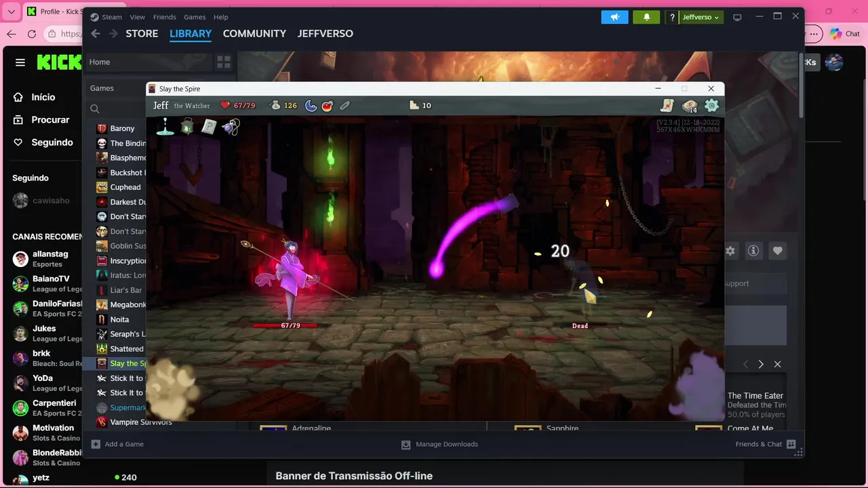Toggle Steam library grid view icon
868x488 pixels.
click(x=224, y=62)
